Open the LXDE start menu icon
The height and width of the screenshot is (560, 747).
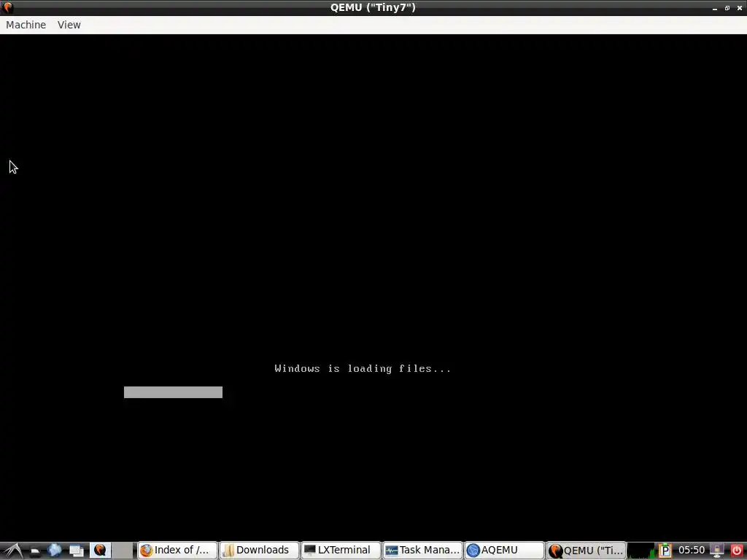click(x=13, y=550)
